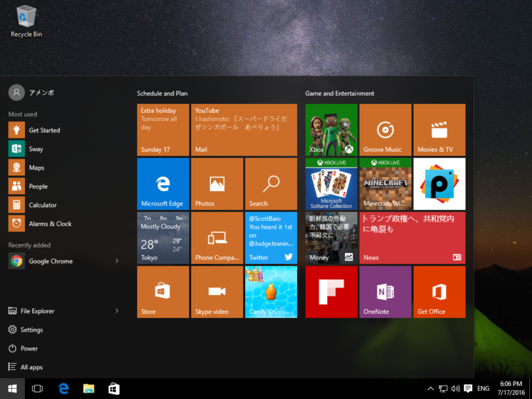Click the user account アメンボ
This screenshot has width=532, height=399.
point(31,93)
